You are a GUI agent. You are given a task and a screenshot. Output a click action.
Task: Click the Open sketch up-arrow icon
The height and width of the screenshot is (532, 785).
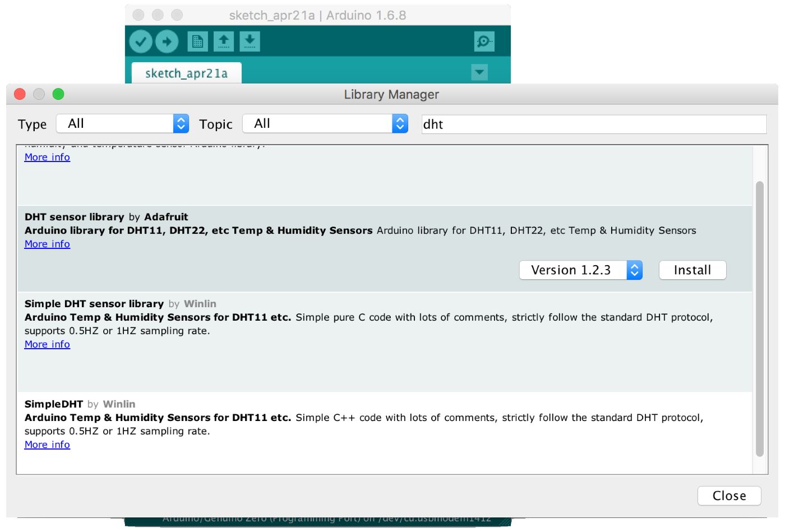pos(224,41)
